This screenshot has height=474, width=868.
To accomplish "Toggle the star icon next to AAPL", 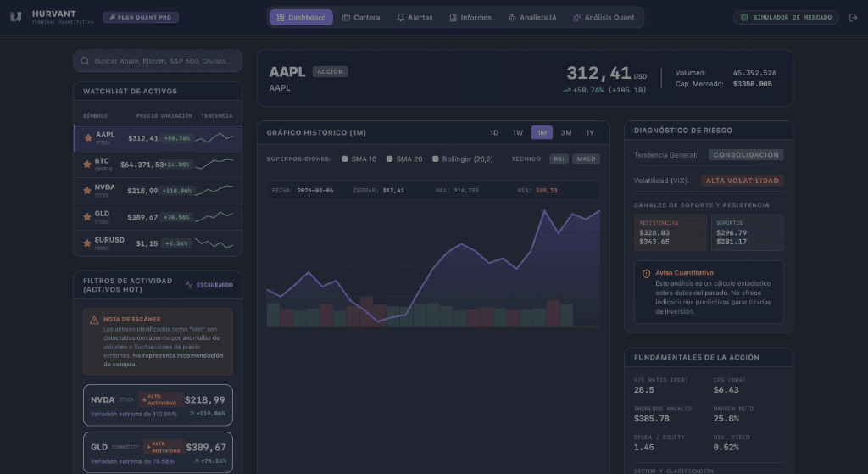I will 88,138.
